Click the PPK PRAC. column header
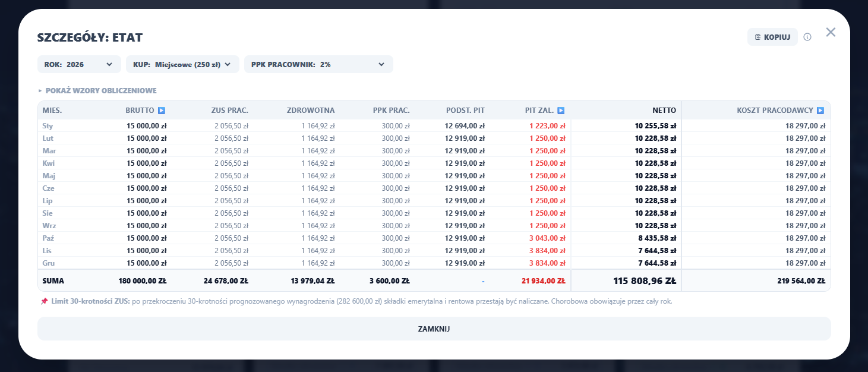This screenshot has height=372, width=868. (391, 110)
